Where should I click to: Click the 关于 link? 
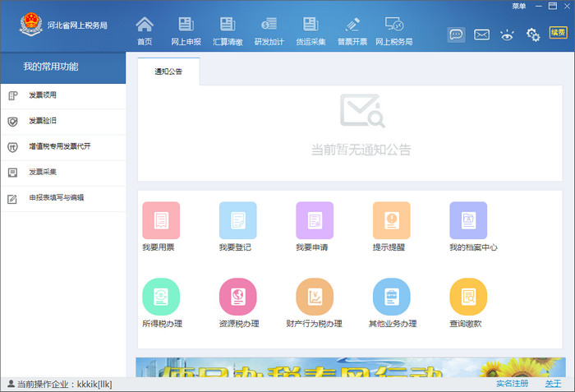click(x=553, y=384)
